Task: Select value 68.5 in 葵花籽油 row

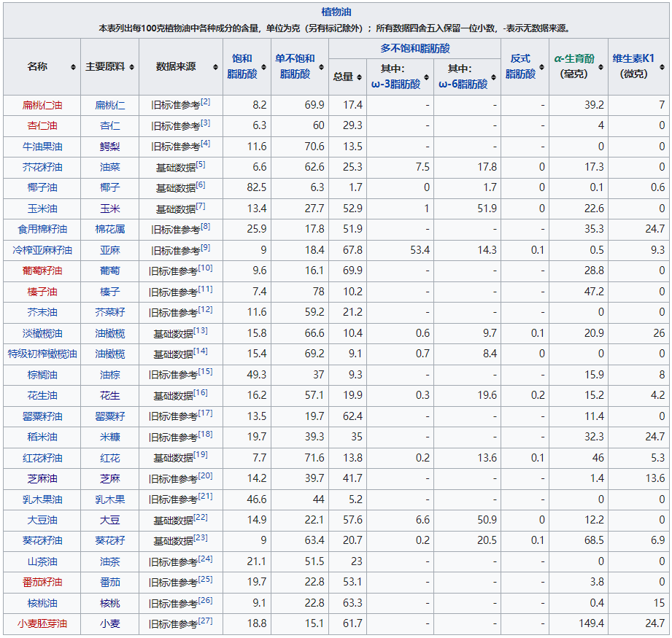Action: click(x=594, y=540)
